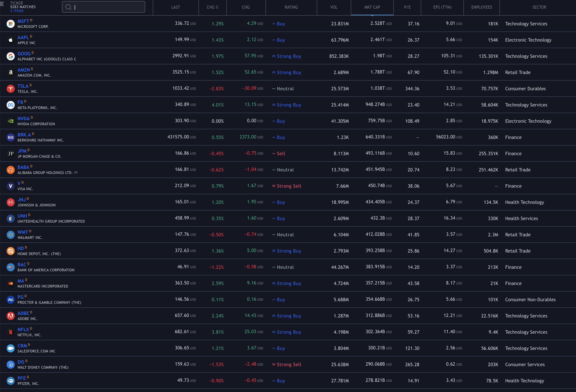The height and width of the screenshot is (392, 576).
Task: Click Tesla's 344.36 P/E value
Action: coord(412,88)
